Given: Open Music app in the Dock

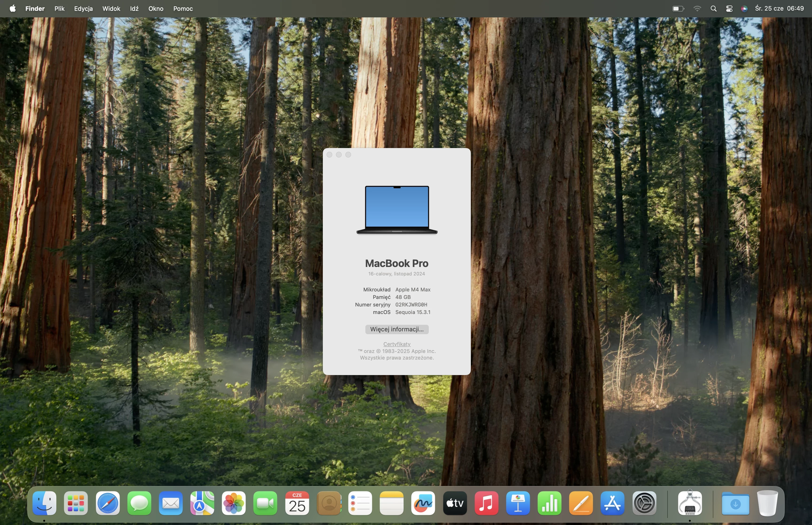Looking at the screenshot, I should (x=487, y=503).
